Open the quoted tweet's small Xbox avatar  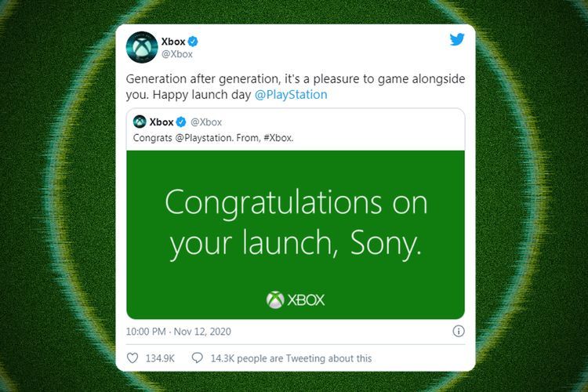pyautogui.click(x=140, y=122)
